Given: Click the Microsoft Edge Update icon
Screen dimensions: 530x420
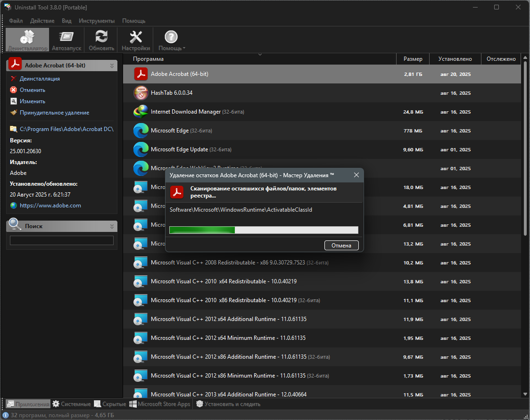Looking at the screenshot, I should (x=141, y=149).
